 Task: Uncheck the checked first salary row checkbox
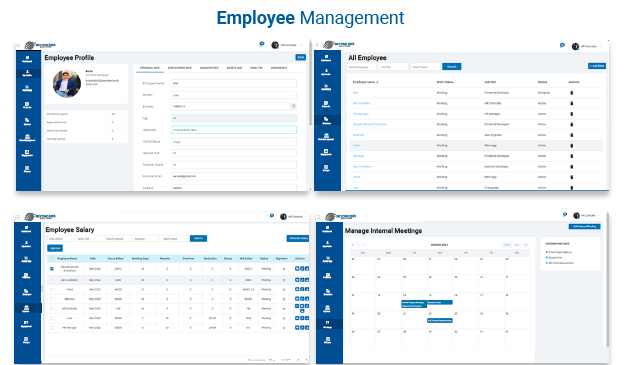[52, 269]
